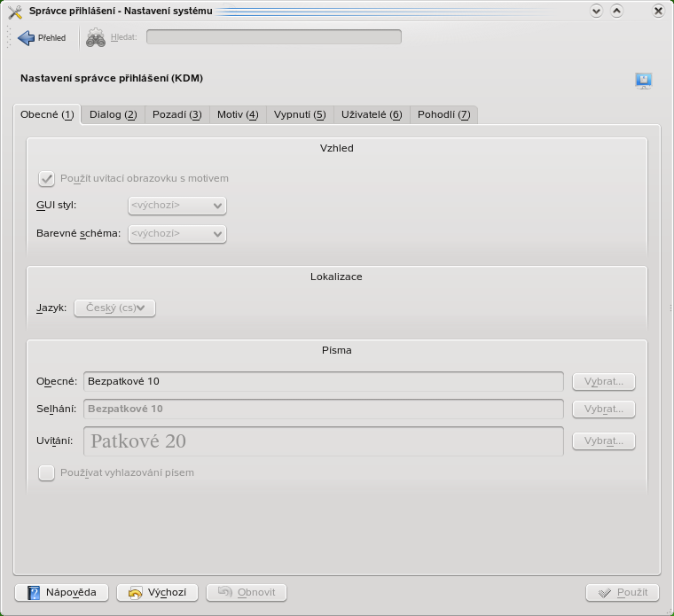
Task: Click the Použít apply button
Action: point(623,593)
